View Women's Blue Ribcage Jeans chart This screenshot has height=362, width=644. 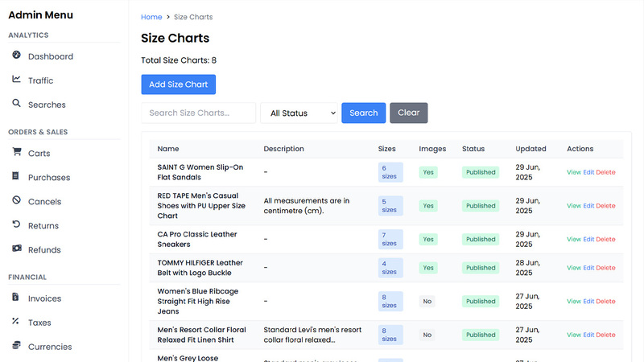point(574,301)
